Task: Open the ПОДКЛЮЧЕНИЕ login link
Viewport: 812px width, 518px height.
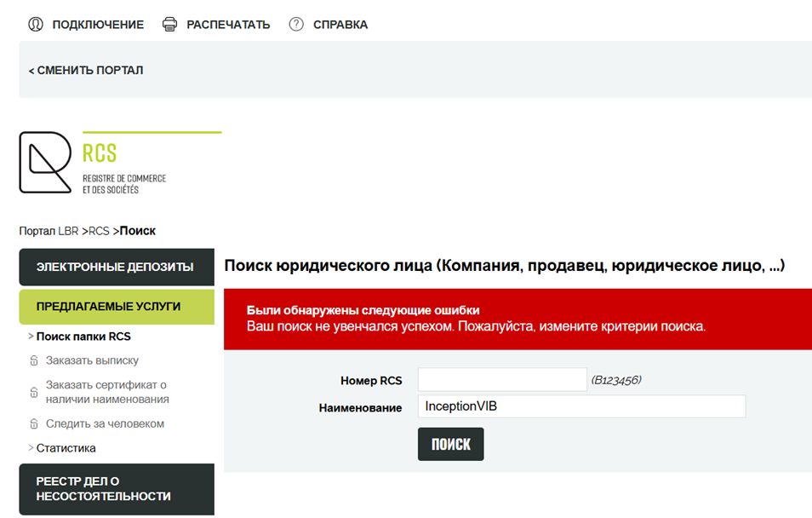Action: pyautogui.click(x=98, y=25)
